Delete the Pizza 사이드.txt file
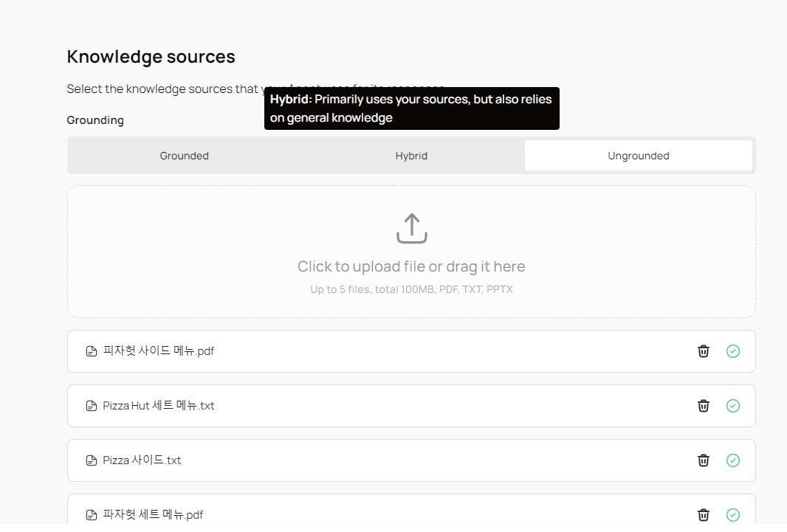The height and width of the screenshot is (532, 787). [x=704, y=460]
